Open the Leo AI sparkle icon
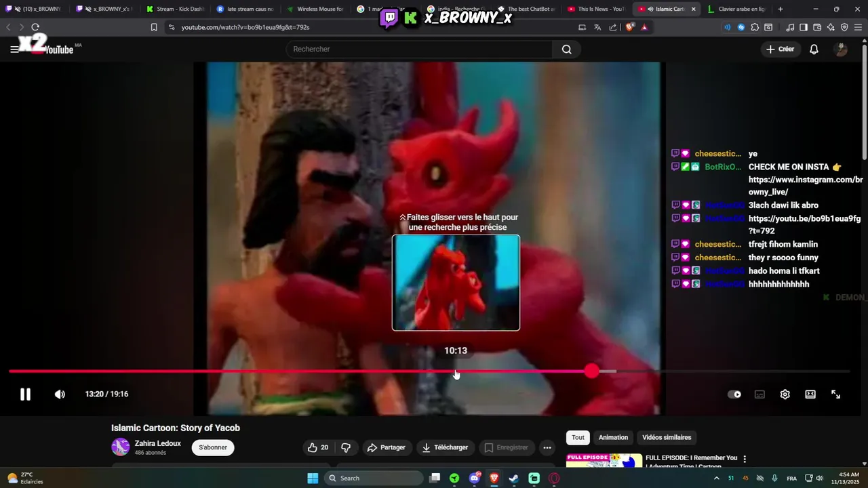Image resolution: width=868 pixels, height=488 pixels. [x=831, y=27]
